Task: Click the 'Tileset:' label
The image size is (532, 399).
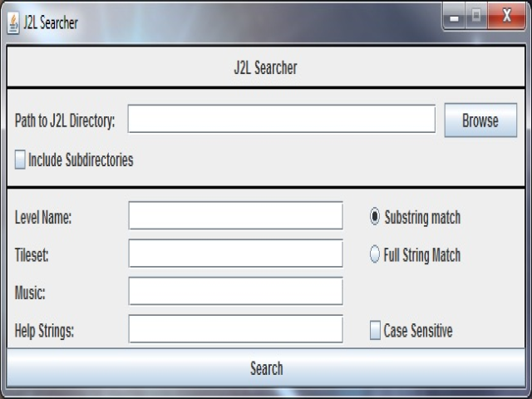Action: 32,255
